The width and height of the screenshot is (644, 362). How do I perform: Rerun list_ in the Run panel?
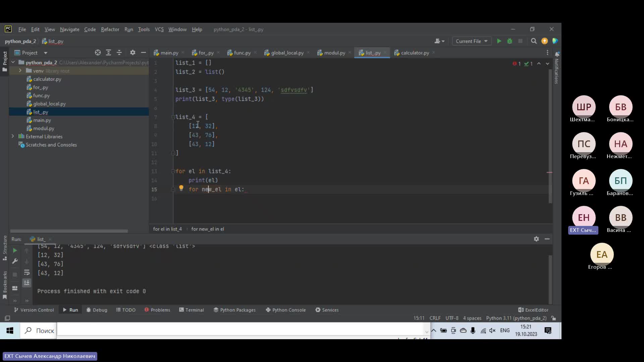[x=15, y=250]
